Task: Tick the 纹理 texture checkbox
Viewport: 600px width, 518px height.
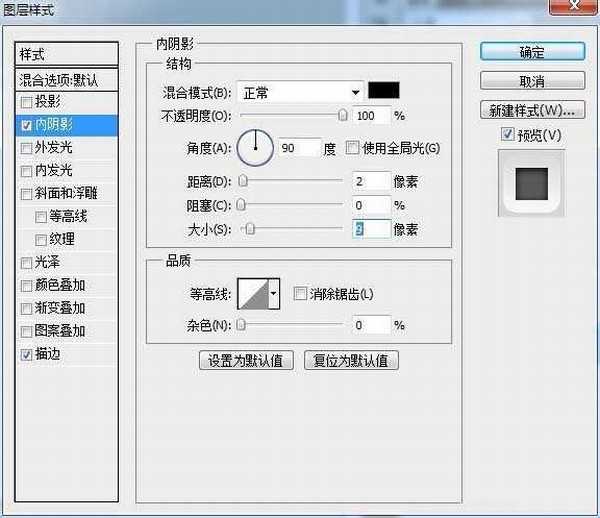Action: coord(41,240)
